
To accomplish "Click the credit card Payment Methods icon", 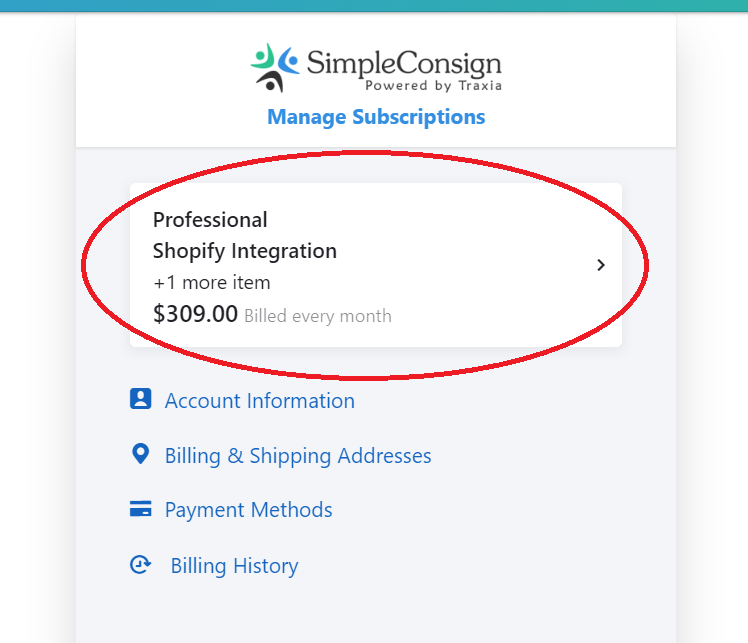I will pos(140,508).
